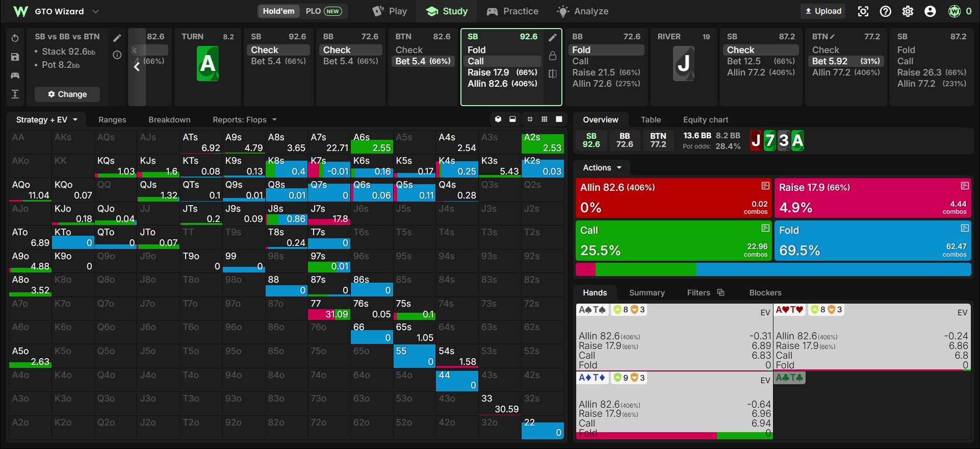Open the Reports: Flops dropdown
980x449 pixels.
pos(245,119)
